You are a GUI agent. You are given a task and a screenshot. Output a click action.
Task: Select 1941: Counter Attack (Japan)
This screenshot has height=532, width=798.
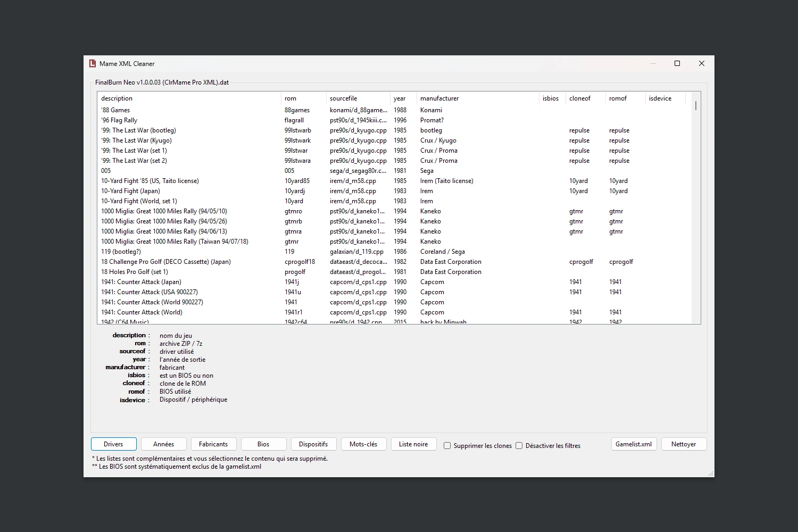395,282
